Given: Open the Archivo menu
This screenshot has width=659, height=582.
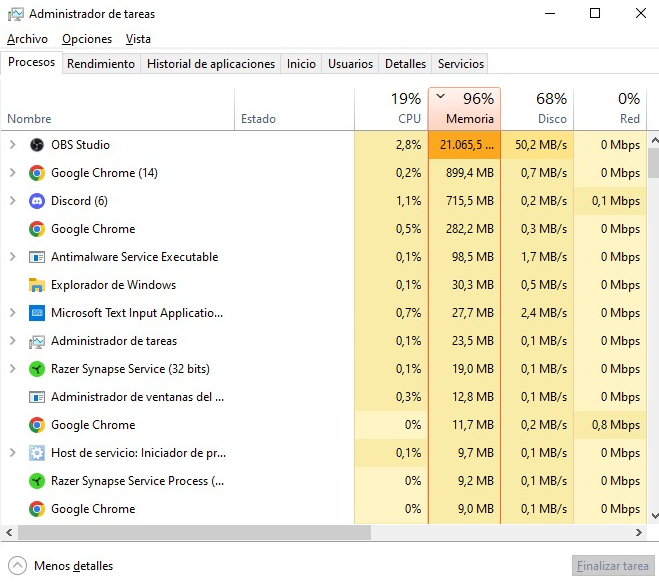Looking at the screenshot, I should pyautogui.click(x=27, y=39).
